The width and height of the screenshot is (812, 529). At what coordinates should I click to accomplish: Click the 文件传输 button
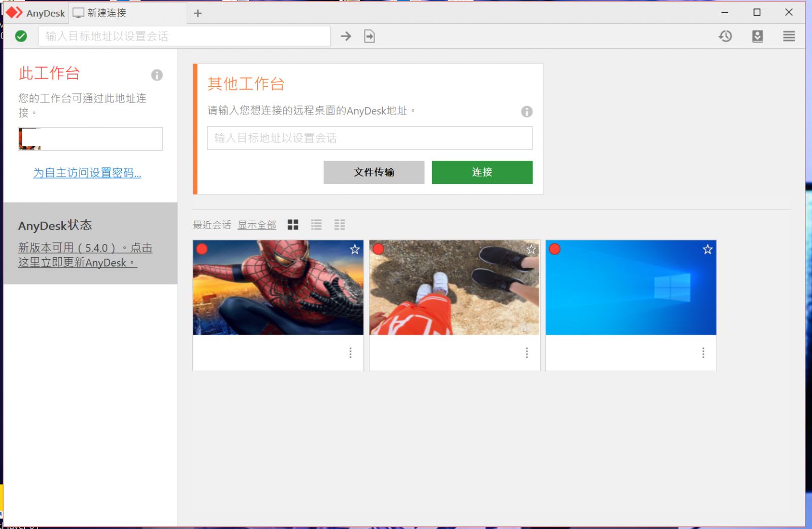[374, 172]
